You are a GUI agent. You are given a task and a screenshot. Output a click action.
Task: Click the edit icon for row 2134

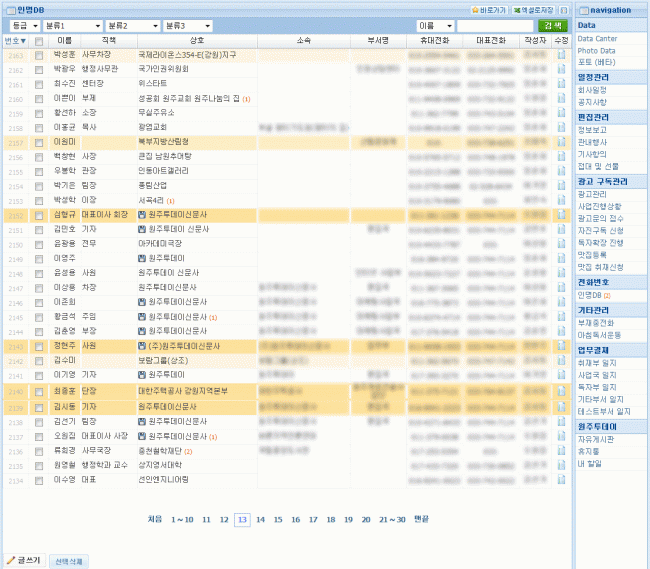(x=561, y=479)
